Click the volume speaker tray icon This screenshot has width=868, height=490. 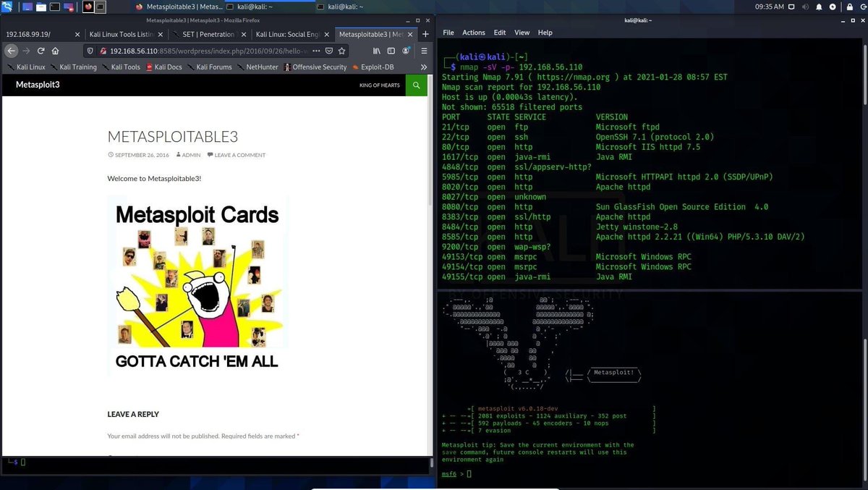[x=805, y=7]
